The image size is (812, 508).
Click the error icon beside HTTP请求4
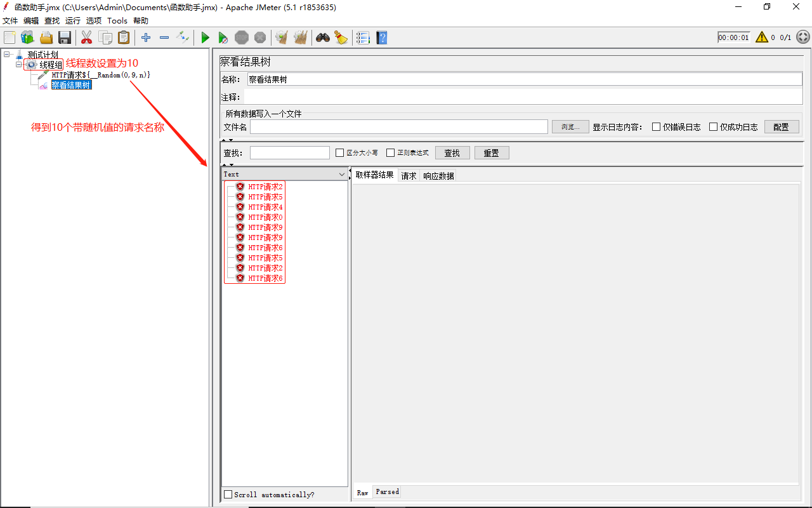pyautogui.click(x=240, y=207)
